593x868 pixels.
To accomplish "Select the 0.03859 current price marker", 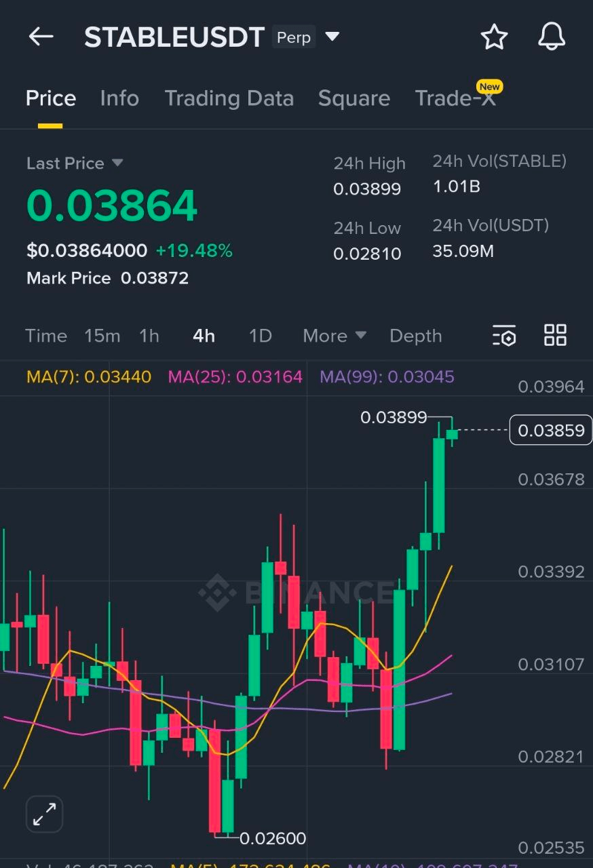I will pyautogui.click(x=550, y=429).
